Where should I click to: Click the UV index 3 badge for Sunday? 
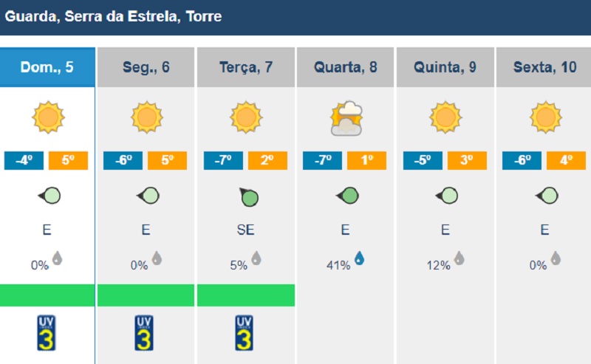pyautogui.click(x=47, y=333)
